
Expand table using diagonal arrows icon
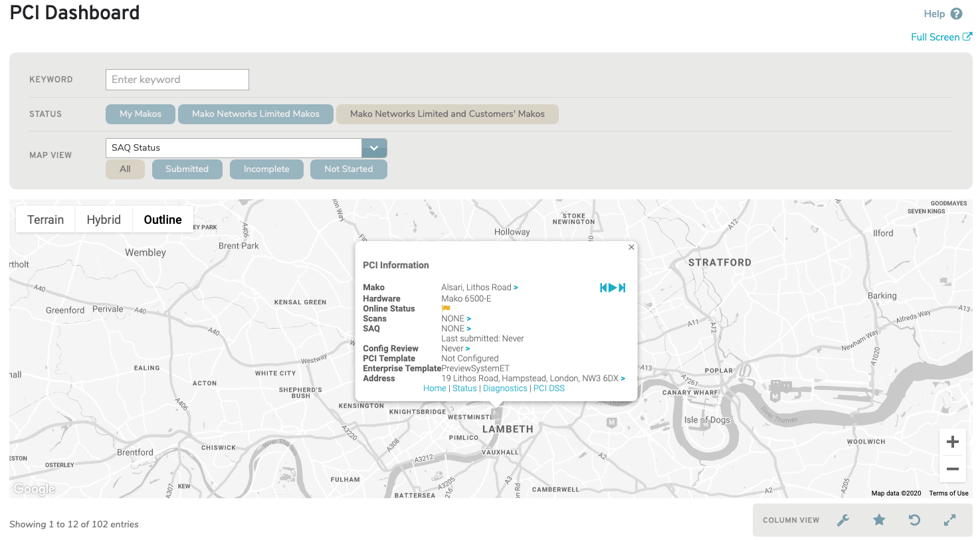pyautogui.click(x=949, y=520)
